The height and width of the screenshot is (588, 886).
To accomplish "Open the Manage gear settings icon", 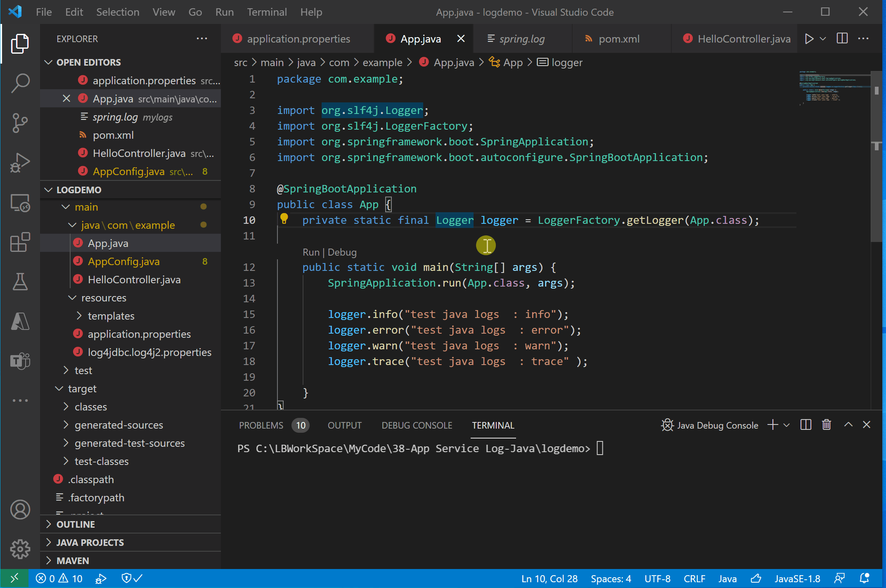I will 20,549.
